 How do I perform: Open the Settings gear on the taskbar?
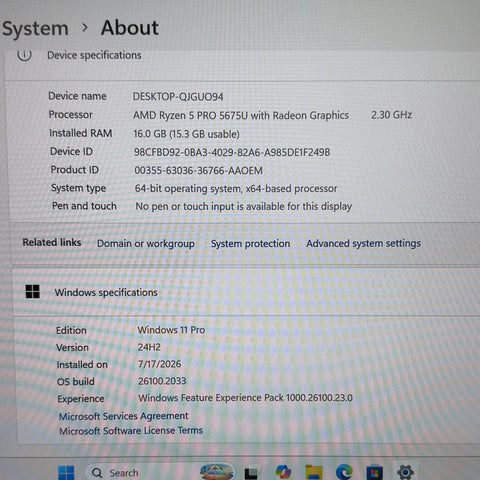point(405,472)
